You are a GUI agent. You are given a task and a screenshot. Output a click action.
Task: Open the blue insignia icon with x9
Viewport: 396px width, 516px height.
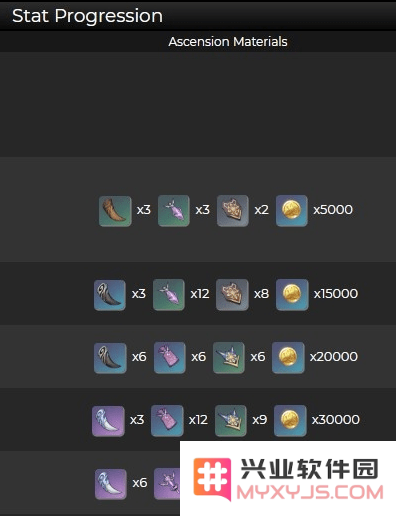pos(231,421)
